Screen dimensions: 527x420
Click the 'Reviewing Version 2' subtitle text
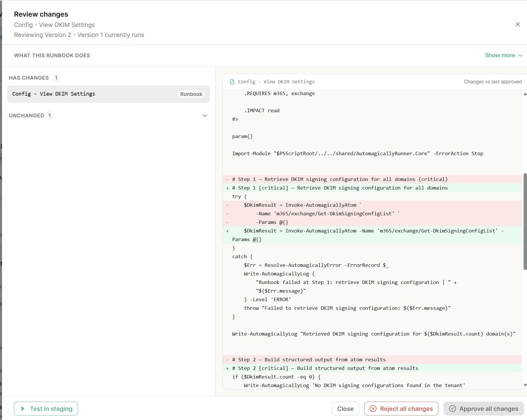point(79,35)
